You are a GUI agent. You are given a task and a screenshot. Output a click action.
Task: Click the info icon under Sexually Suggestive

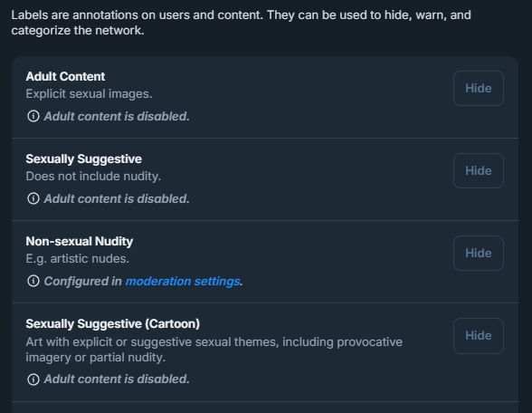click(33, 198)
